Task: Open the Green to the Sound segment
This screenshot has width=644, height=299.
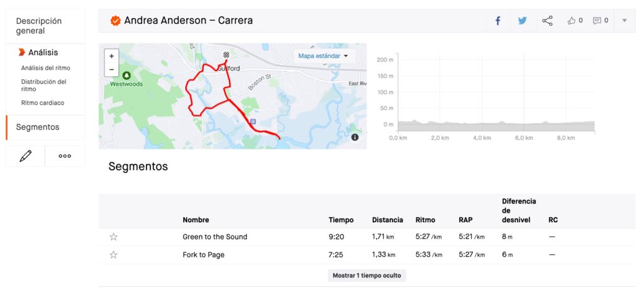Action: click(214, 237)
